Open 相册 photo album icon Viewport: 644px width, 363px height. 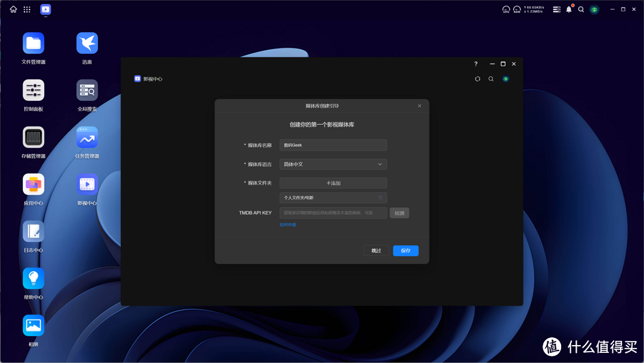(33, 326)
